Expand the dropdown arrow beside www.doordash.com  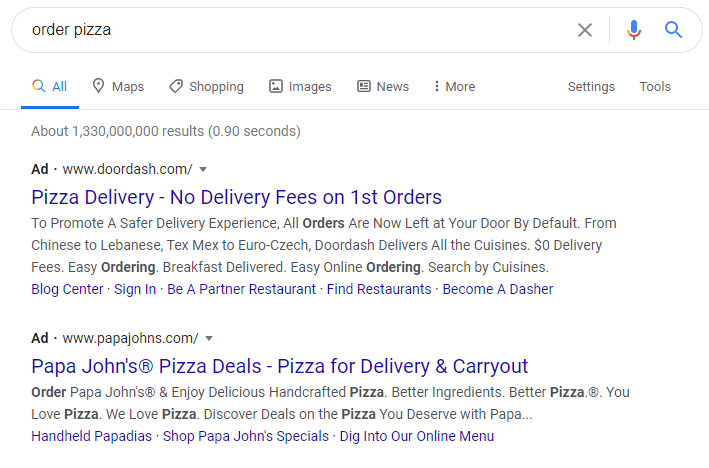click(203, 170)
